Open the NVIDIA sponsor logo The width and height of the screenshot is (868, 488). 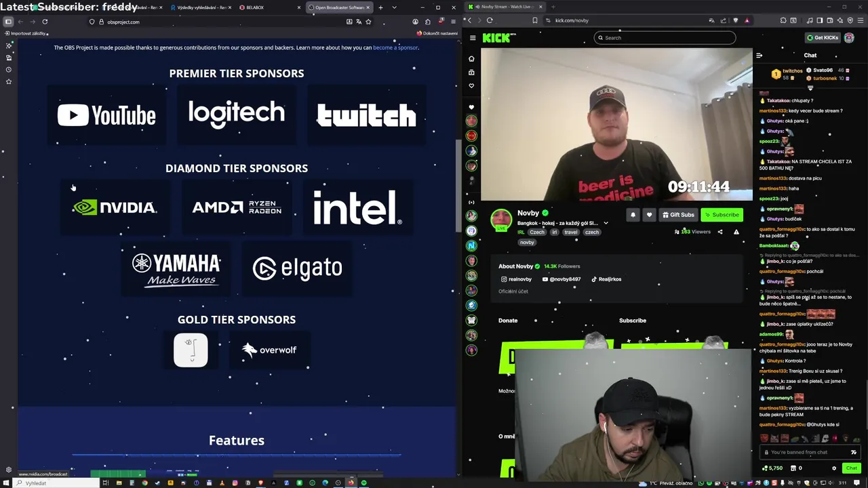pyautogui.click(x=115, y=207)
